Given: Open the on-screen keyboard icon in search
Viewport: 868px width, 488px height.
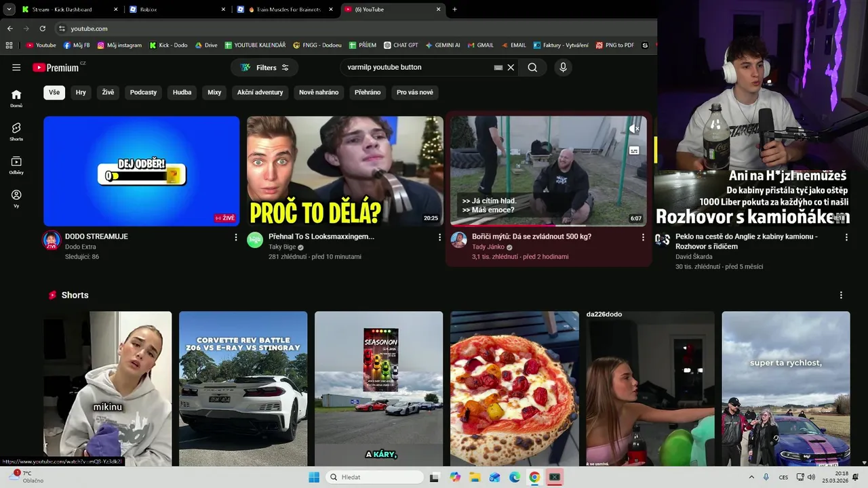Looking at the screenshot, I should pos(498,68).
